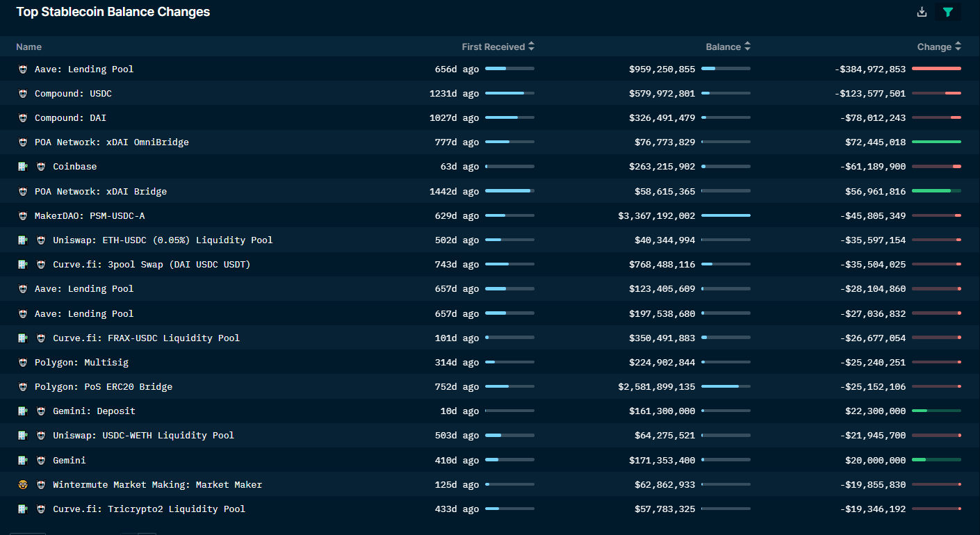Click the change value -$19,346,192

click(872, 509)
